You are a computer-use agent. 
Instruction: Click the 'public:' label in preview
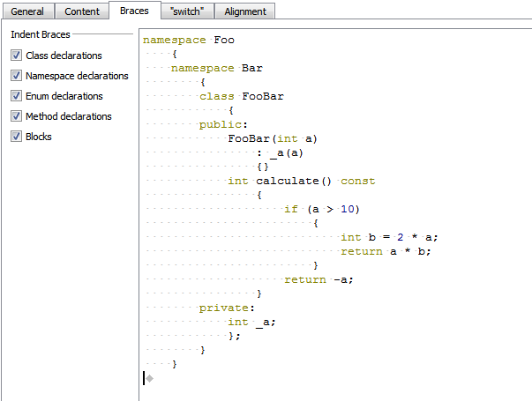[223, 124]
